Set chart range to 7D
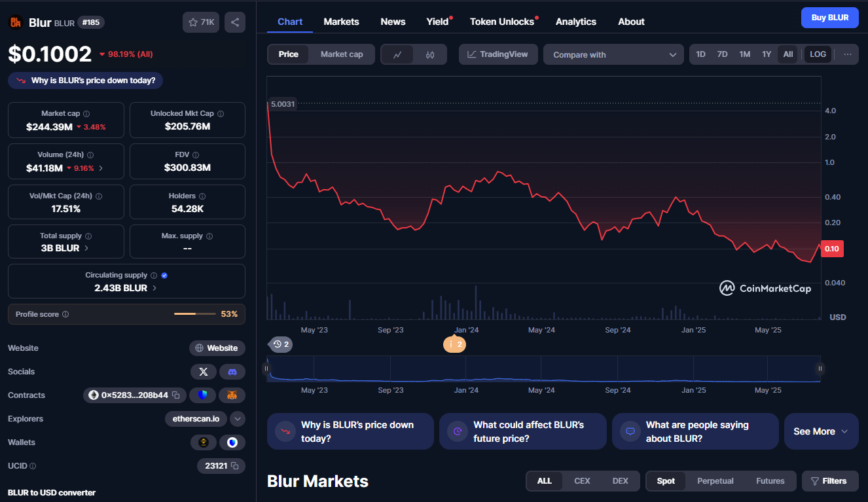The height and width of the screenshot is (502, 868). click(722, 54)
